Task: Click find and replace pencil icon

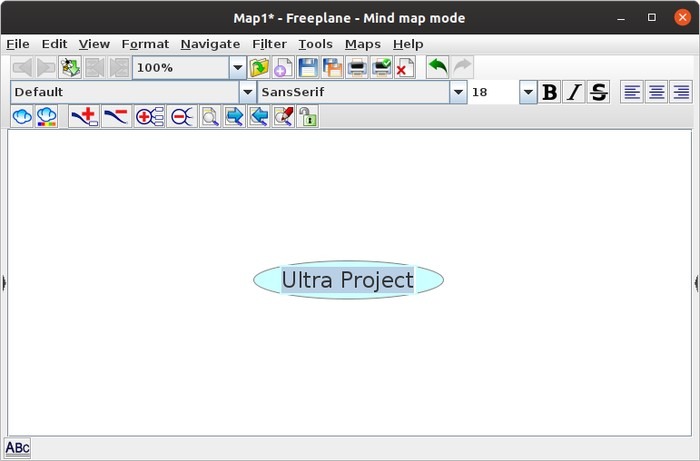Action: tap(283, 116)
